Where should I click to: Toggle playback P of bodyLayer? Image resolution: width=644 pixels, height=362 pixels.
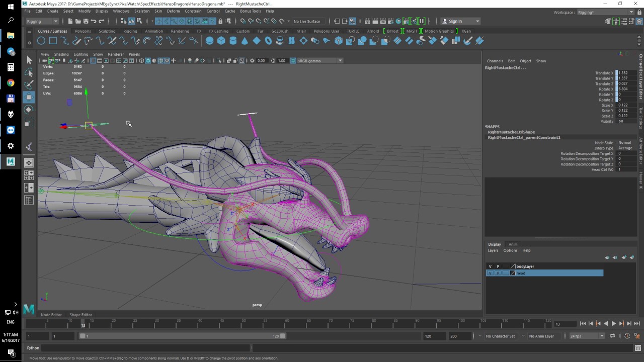click(x=498, y=266)
